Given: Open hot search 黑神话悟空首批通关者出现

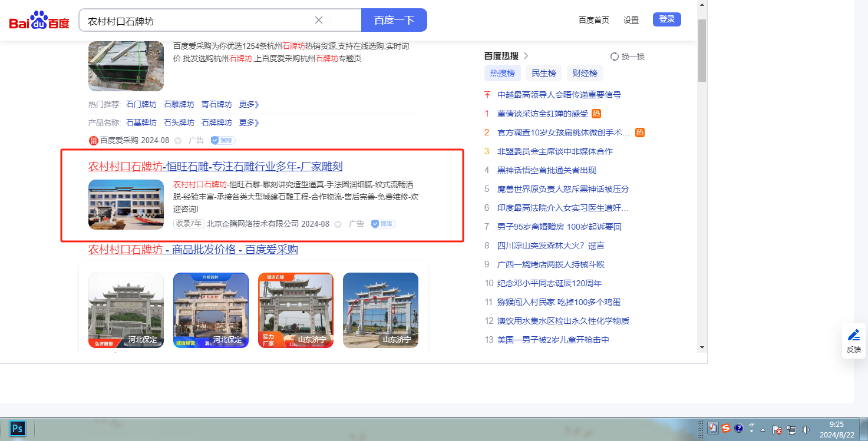Looking at the screenshot, I should (547, 170).
